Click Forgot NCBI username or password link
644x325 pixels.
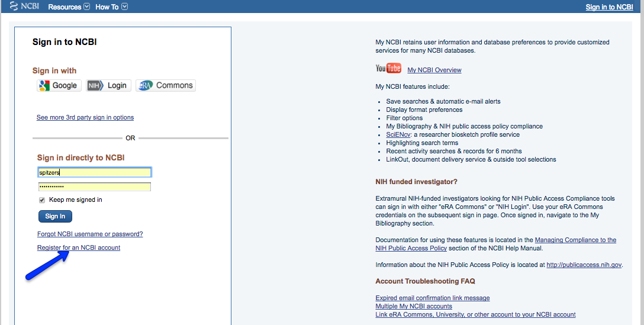[x=90, y=234]
